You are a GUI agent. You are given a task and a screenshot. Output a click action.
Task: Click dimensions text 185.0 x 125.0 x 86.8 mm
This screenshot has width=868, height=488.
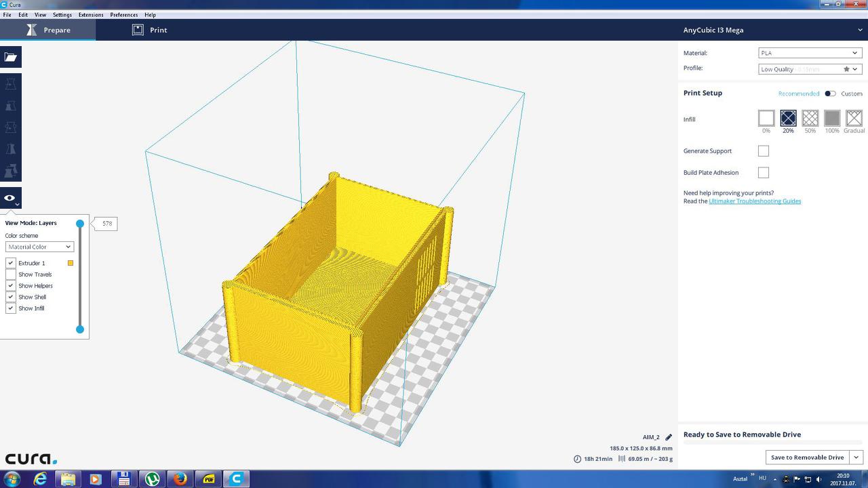coord(641,448)
